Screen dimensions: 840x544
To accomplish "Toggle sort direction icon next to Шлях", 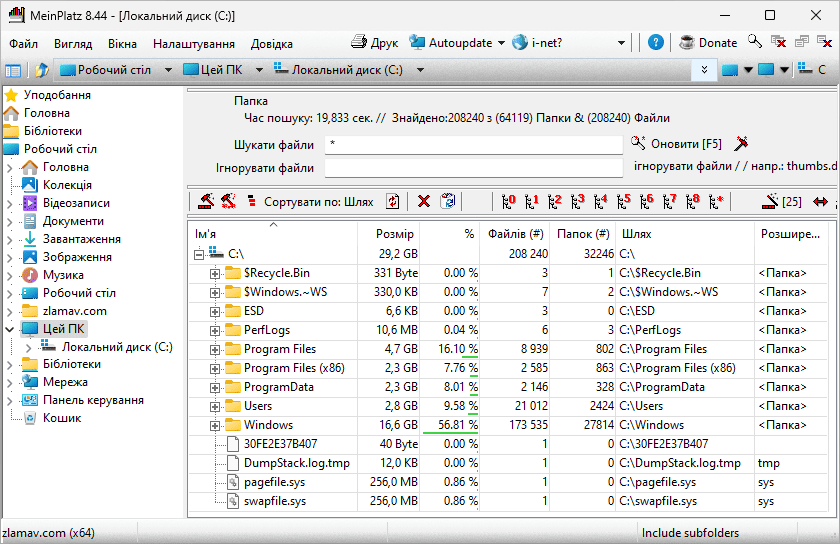I will pyautogui.click(x=393, y=201).
